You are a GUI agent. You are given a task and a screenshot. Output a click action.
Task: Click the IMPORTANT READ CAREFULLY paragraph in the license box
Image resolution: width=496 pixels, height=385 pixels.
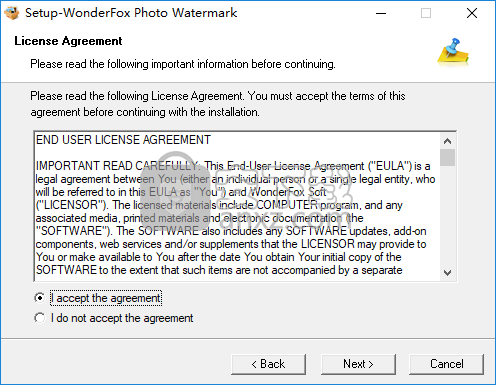235,218
